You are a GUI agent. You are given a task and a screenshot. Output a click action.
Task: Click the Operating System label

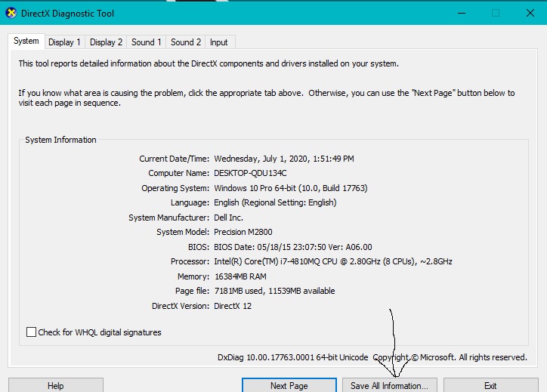point(175,188)
